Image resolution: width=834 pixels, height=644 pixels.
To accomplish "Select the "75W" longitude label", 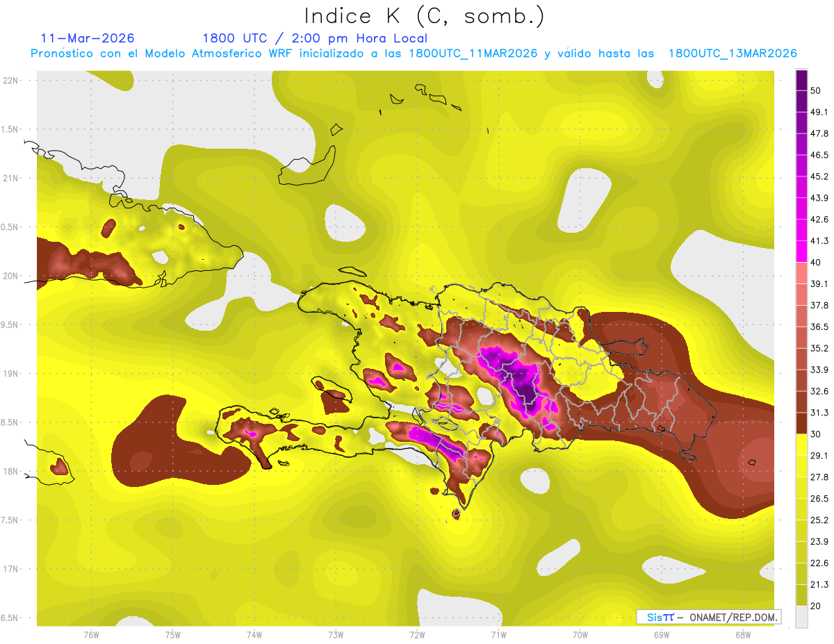I will click(x=172, y=634).
